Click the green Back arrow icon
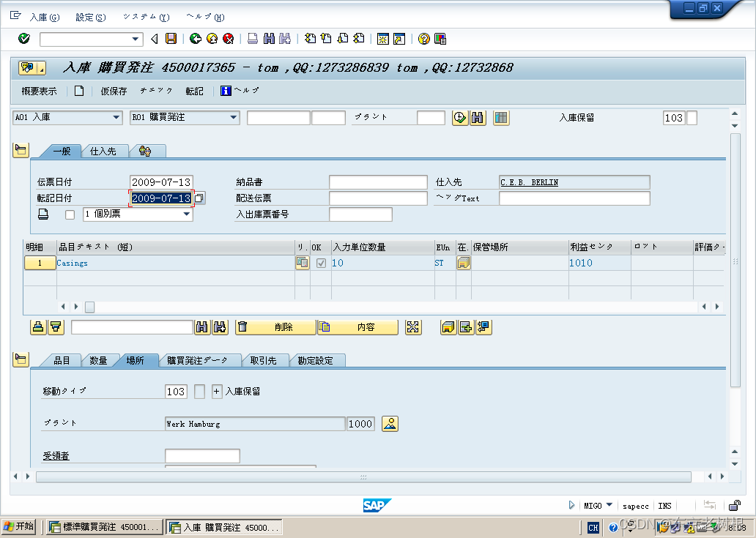The height and width of the screenshot is (538, 756). click(x=196, y=39)
